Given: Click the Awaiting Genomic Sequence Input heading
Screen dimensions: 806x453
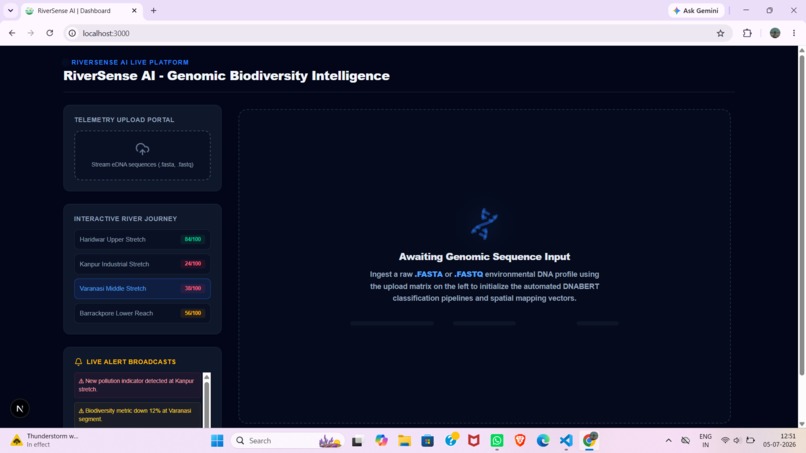Looking at the screenshot, I should (x=484, y=257).
